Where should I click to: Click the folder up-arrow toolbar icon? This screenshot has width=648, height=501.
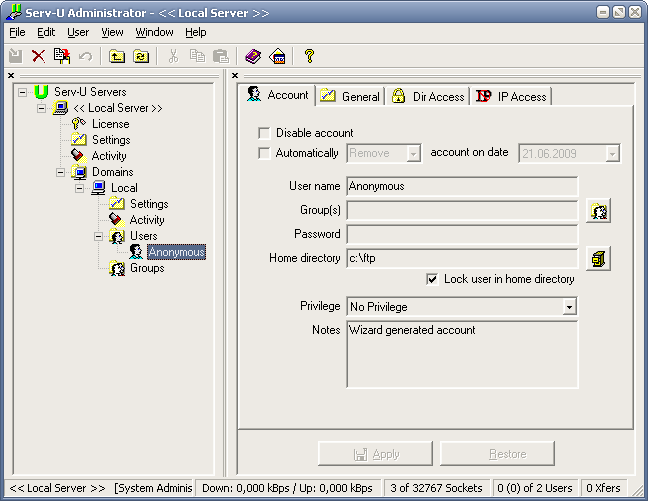(117, 56)
